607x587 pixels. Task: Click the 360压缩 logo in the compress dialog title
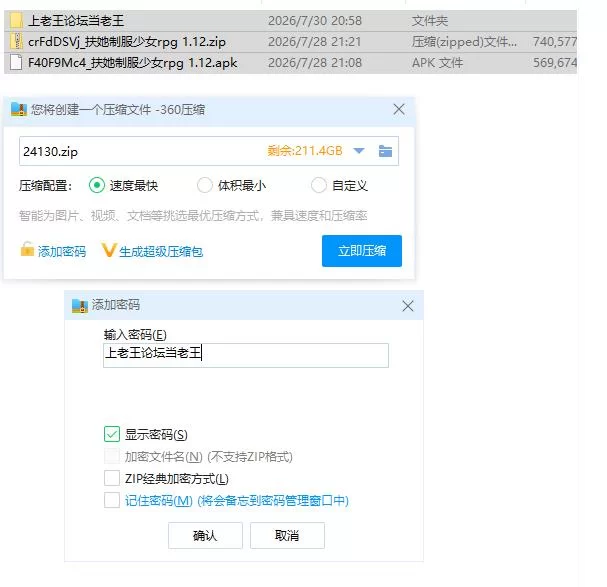pos(19,110)
